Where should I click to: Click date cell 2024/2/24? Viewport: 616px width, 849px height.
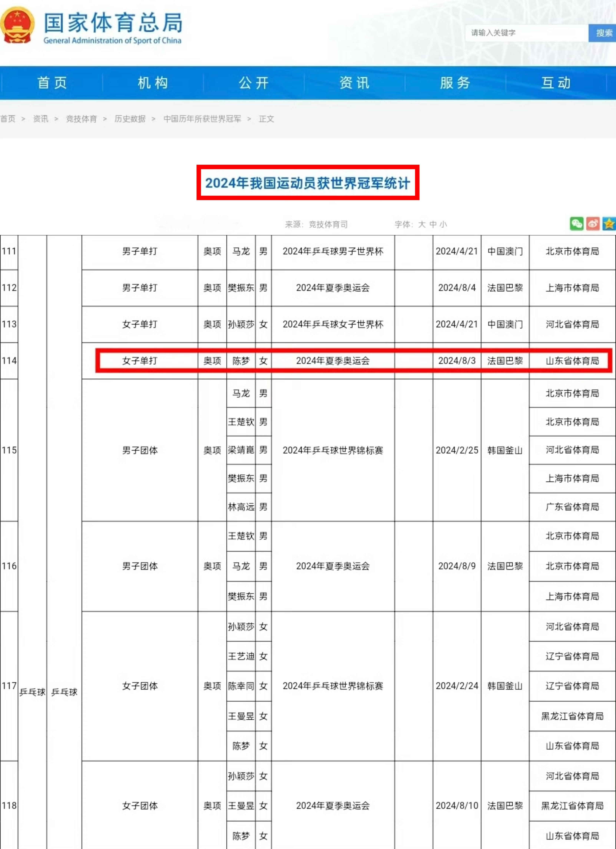457,686
